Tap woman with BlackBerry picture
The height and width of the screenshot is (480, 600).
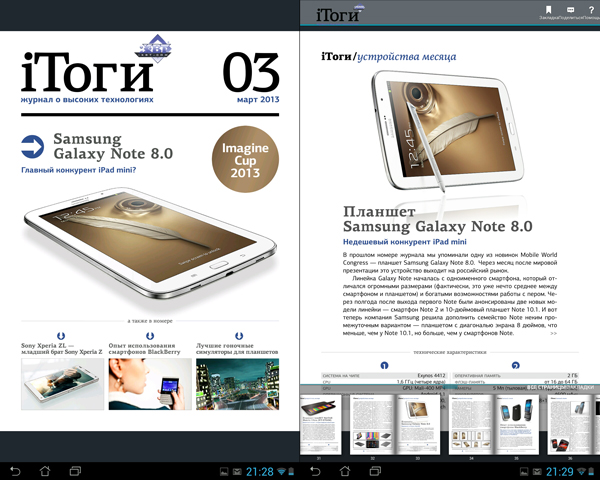(150, 384)
